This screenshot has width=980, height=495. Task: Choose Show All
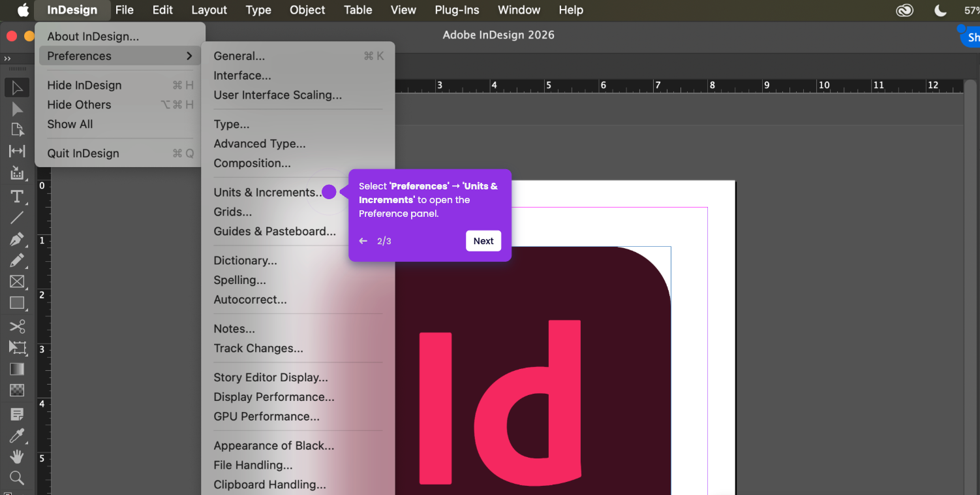pos(120,124)
